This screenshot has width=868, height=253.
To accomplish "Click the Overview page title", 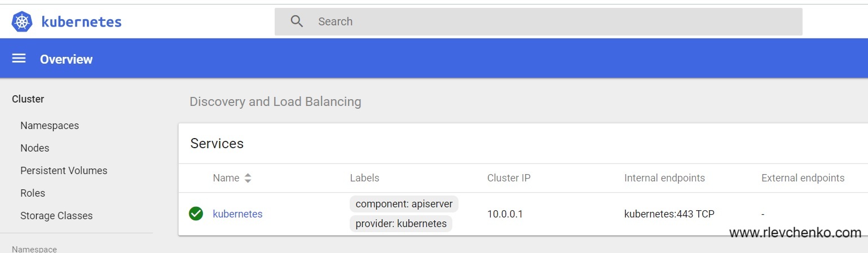I will (x=67, y=59).
